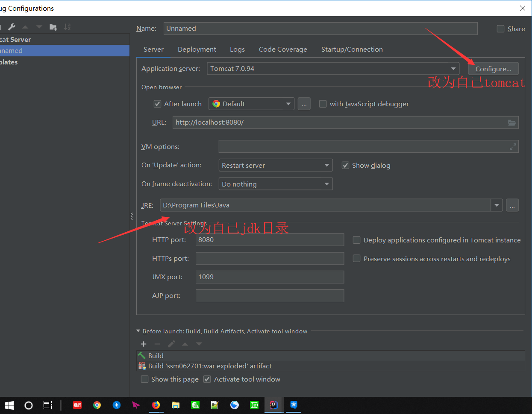Switch to the Server tab
The image size is (532, 414).
click(x=153, y=50)
